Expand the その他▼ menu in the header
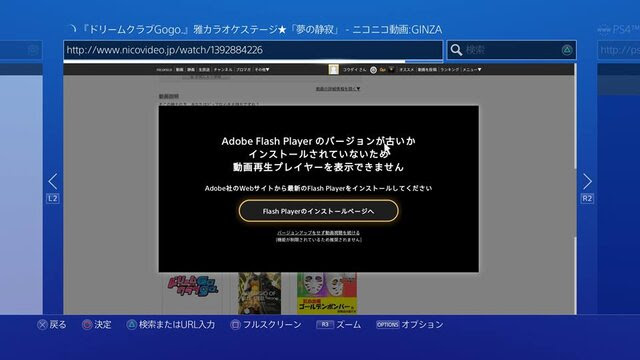 [x=262, y=70]
